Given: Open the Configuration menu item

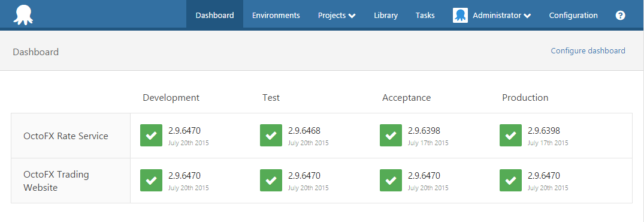Looking at the screenshot, I should coord(573,15).
